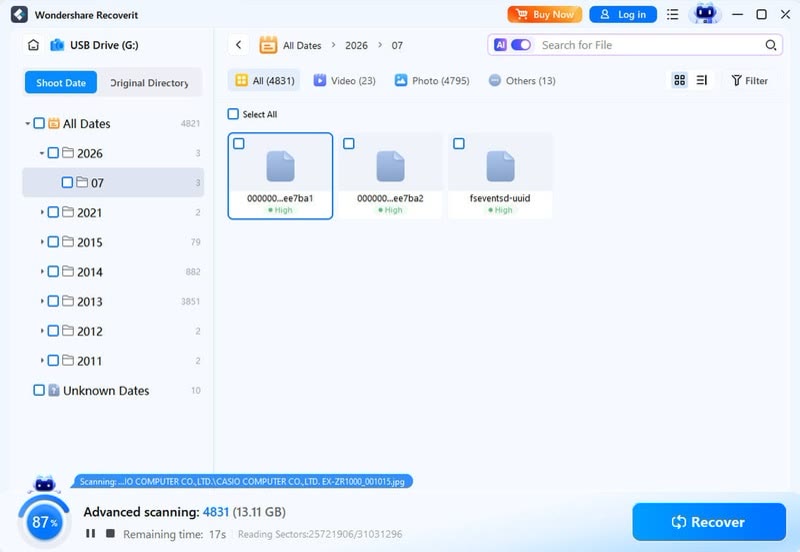This screenshot has width=800, height=552.
Task: Check the Unknown Dates checkbox
Action: (39, 390)
